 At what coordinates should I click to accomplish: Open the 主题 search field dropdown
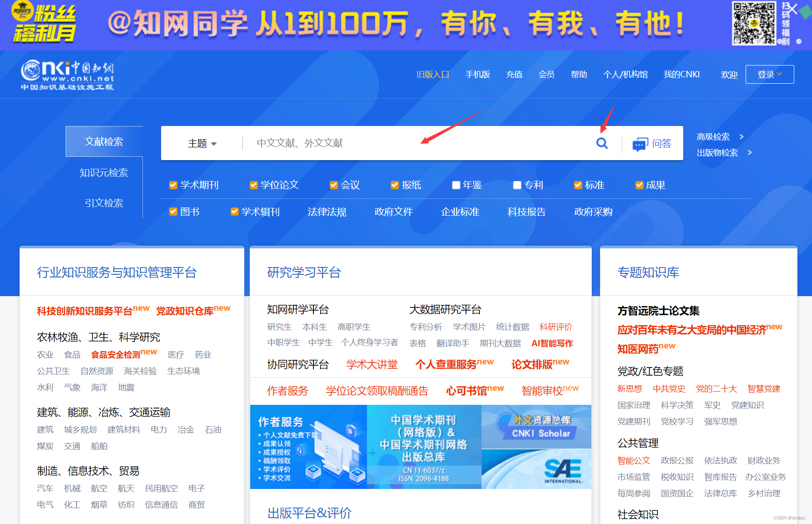pos(202,144)
